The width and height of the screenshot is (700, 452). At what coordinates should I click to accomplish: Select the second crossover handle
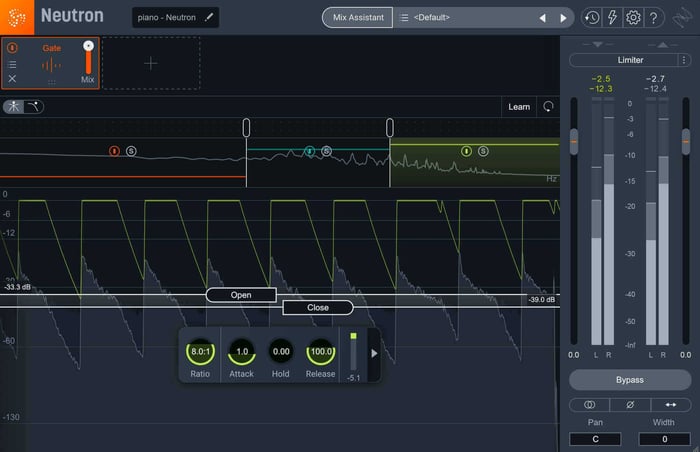tap(390, 128)
